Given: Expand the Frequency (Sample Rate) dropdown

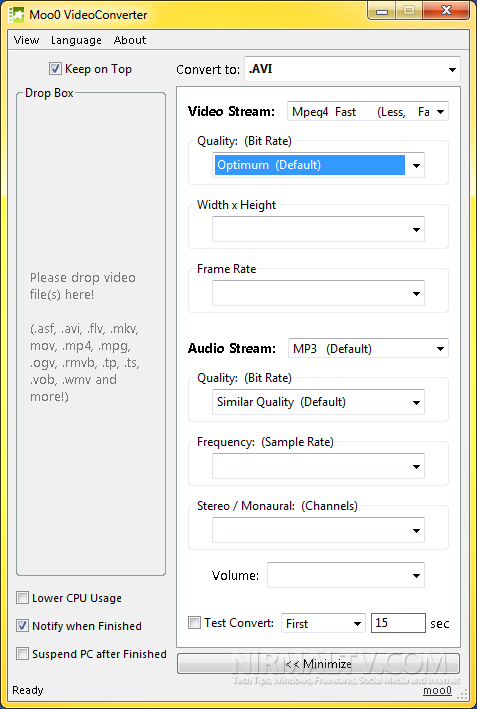Looking at the screenshot, I should pos(318,466).
